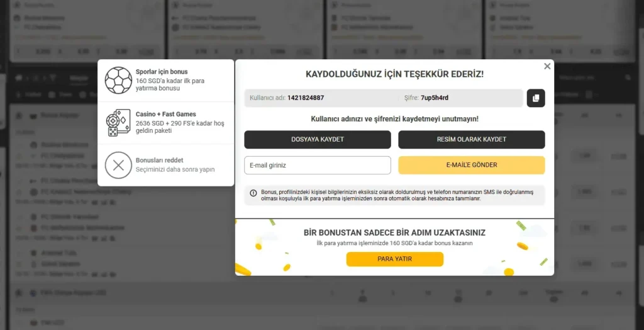The image size is (644, 330).
Task: Click the circled X reject bonuses icon
Action: point(118,165)
